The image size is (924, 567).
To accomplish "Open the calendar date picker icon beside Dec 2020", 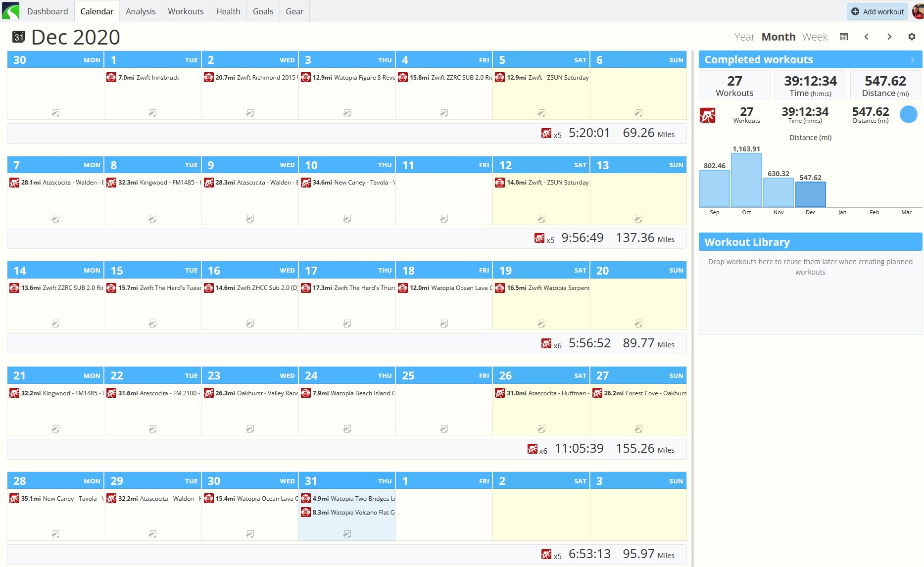I will point(19,37).
